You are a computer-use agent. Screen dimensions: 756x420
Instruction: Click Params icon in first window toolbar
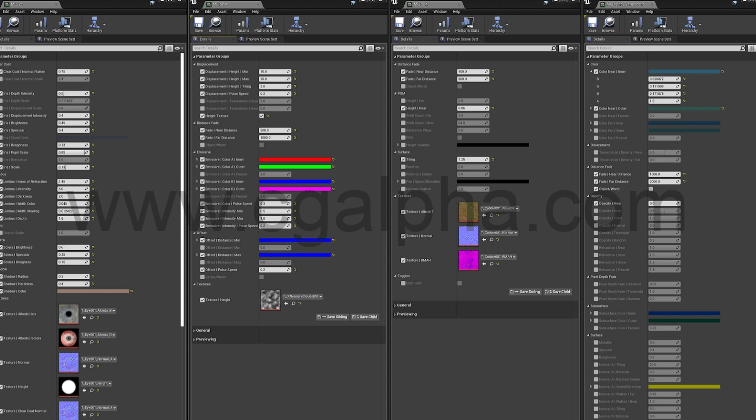pyautogui.click(x=40, y=24)
